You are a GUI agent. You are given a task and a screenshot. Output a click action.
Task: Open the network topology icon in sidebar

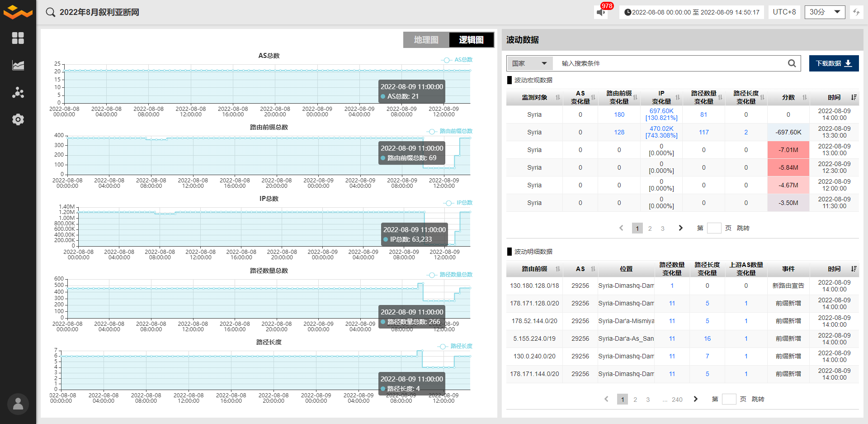click(18, 93)
